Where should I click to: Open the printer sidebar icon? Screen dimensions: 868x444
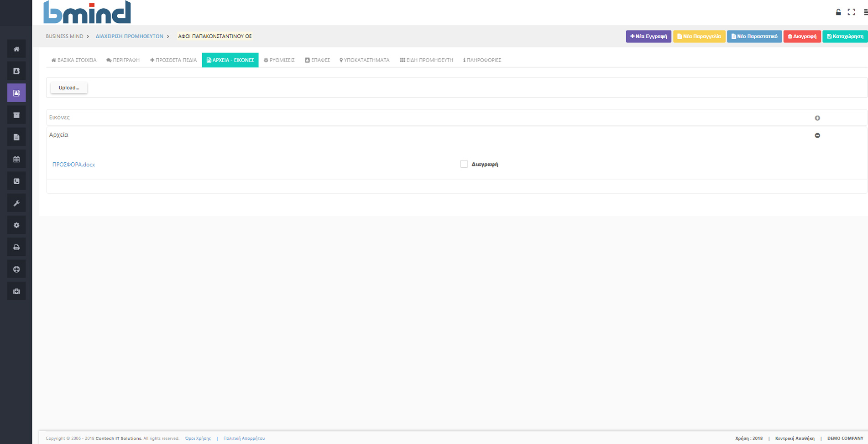[16, 247]
